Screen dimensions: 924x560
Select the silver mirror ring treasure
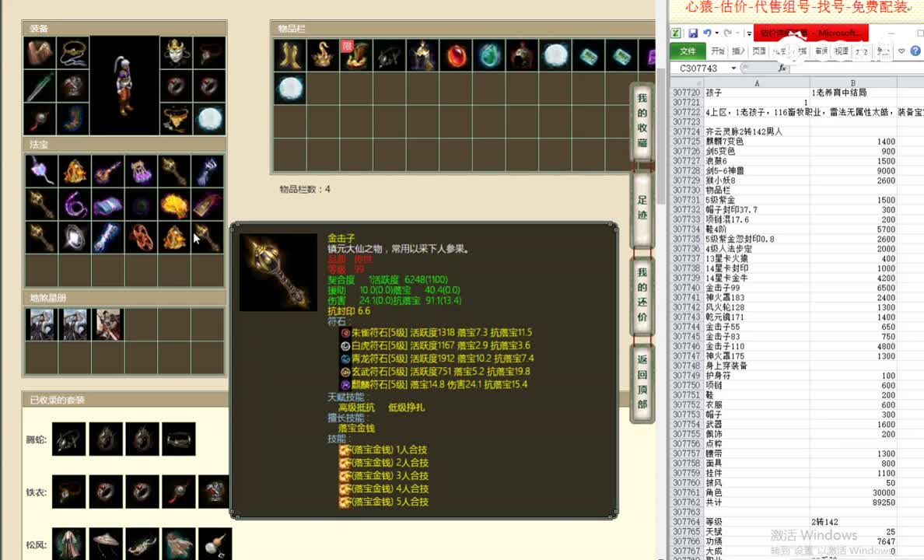click(75, 237)
